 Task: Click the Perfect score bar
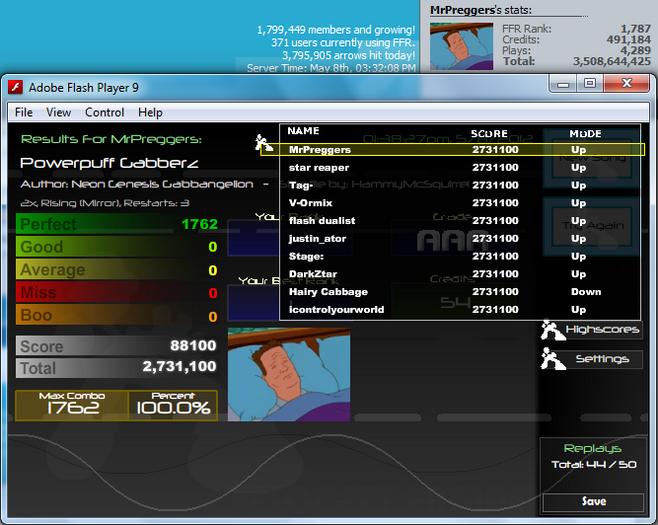118,224
